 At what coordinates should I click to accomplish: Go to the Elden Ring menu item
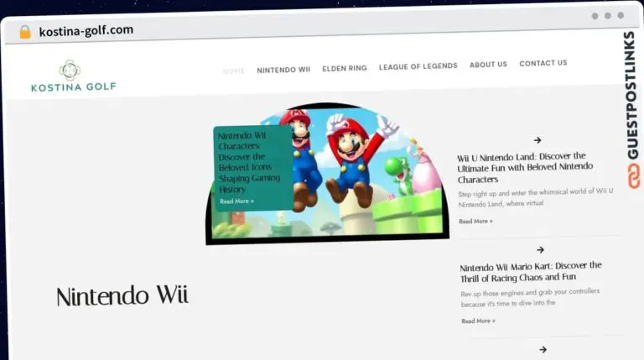click(x=344, y=68)
